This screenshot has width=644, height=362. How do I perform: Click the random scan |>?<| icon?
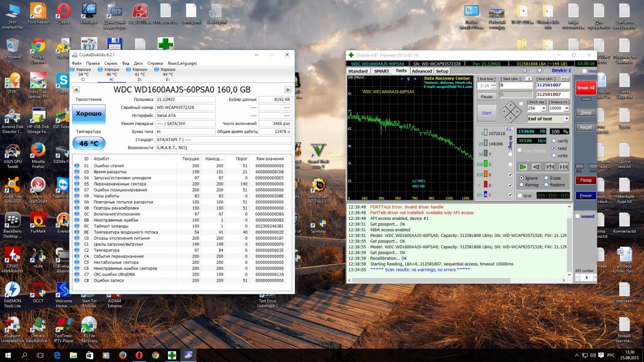[x=550, y=167]
